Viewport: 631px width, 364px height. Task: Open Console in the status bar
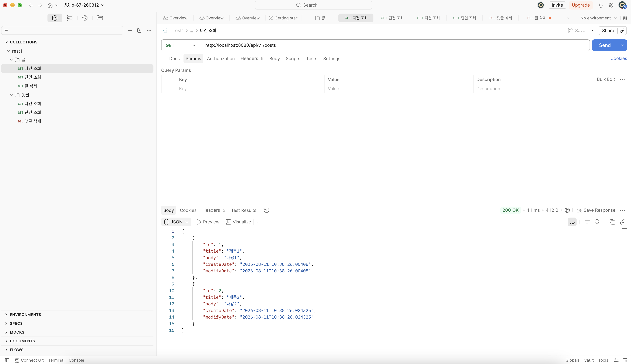point(76,360)
